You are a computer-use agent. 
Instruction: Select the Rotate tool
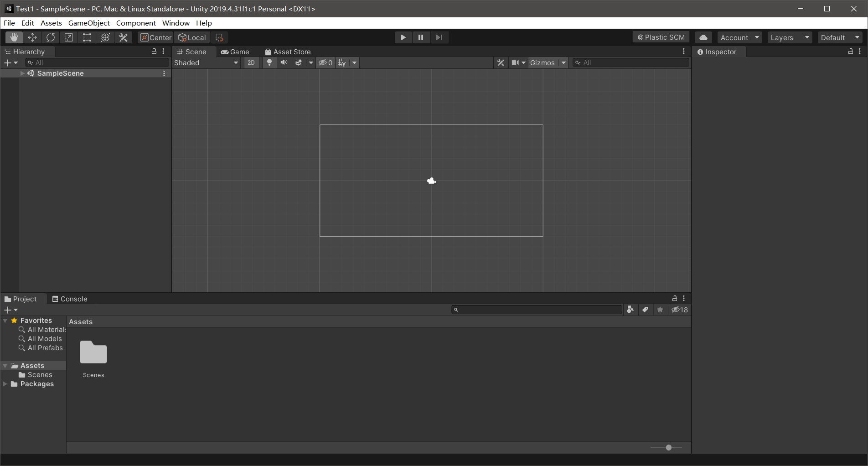[x=50, y=37]
